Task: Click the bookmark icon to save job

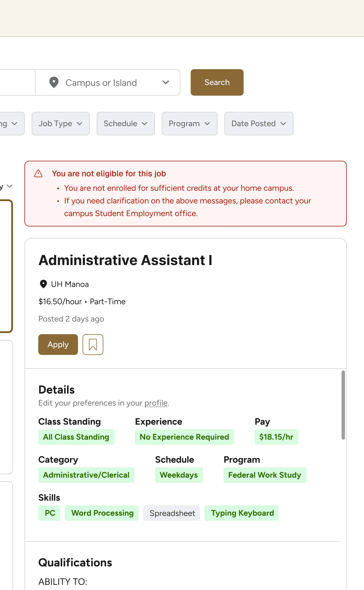Action: pos(93,345)
